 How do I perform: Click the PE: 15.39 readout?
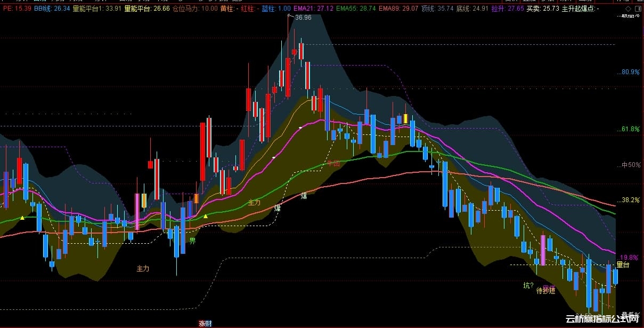click(16, 9)
